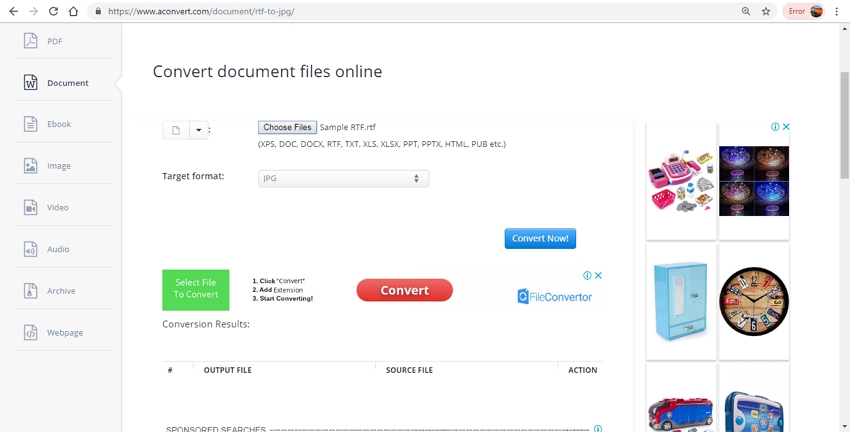Open the Audio converter icon
The height and width of the screenshot is (432, 850).
click(30, 249)
